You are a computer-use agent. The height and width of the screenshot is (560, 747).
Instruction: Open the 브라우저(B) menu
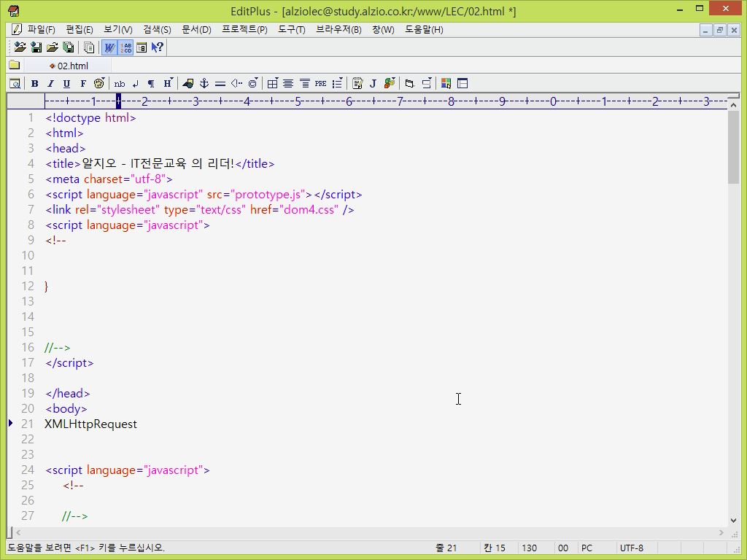(338, 29)
